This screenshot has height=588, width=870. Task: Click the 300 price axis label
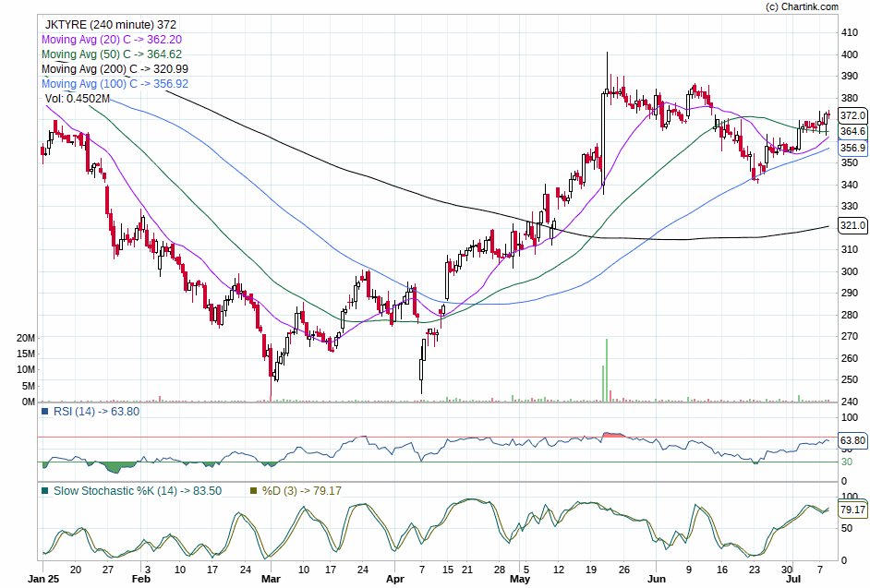click(x=850, y=271)
